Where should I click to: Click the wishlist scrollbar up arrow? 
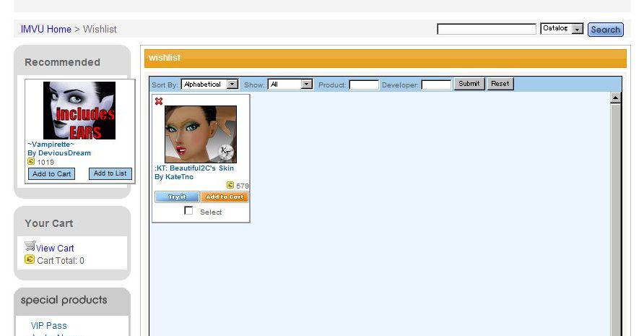click(615, 98)
